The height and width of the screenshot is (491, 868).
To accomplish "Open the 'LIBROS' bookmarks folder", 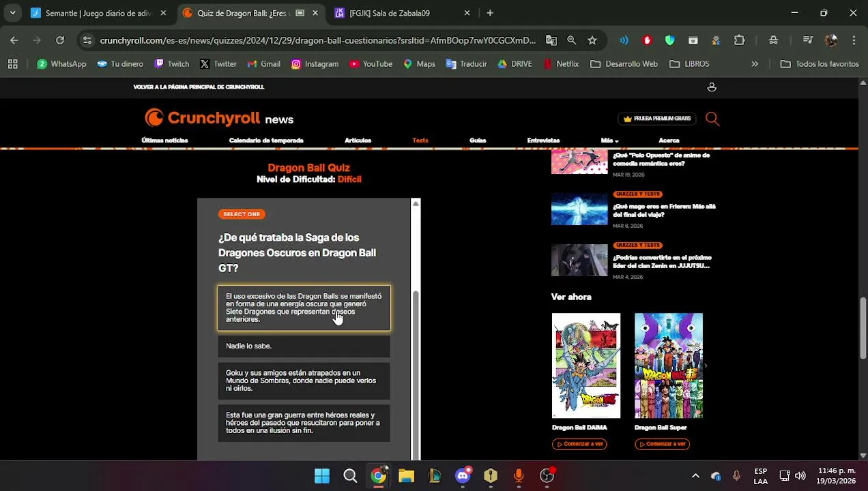I will tap(689, 63).
